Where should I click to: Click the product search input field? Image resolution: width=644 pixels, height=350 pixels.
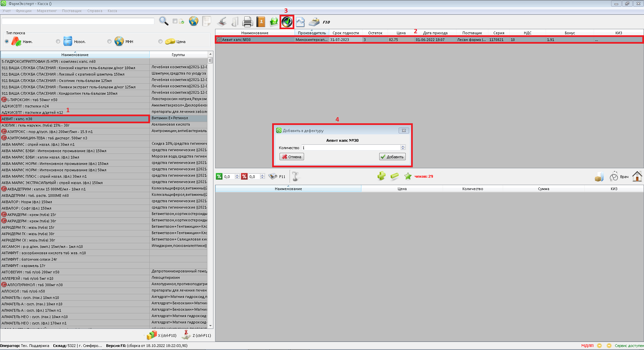click(78, 21)
